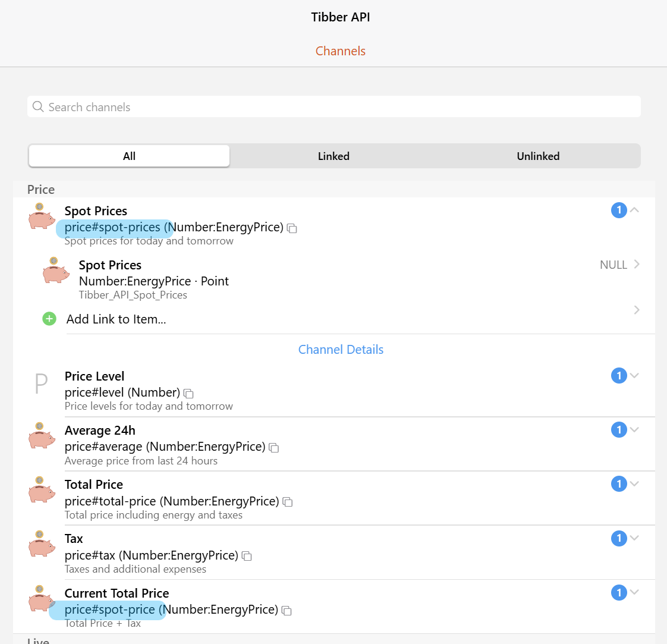The image size is (667, 644).
Task: Click the Spot Prices link count badge
Action: point(619,210)
